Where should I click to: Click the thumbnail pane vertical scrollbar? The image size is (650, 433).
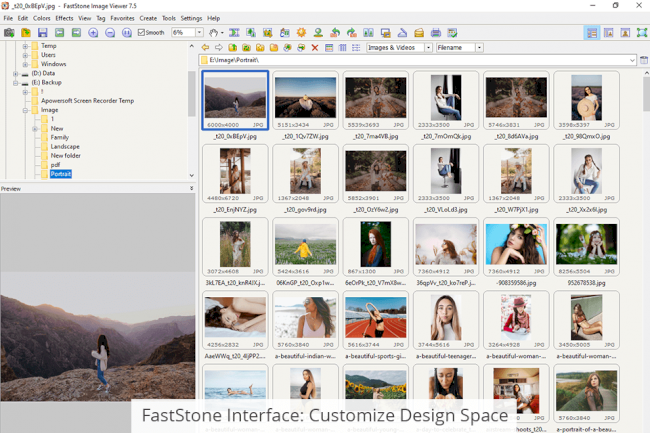click(646, 93)
